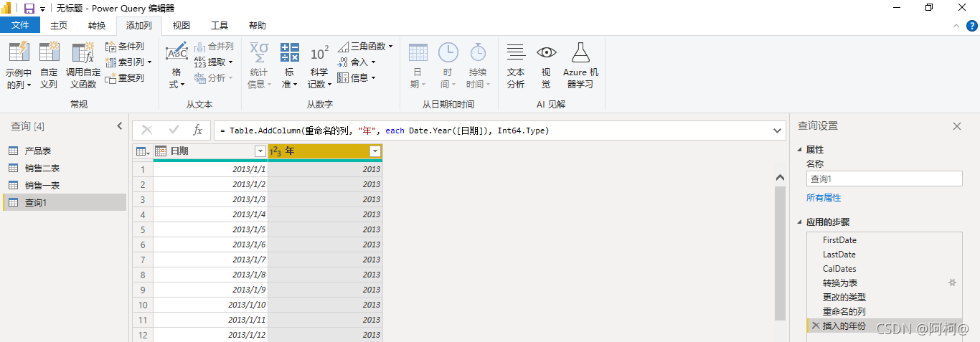The width and height of the screenshot is (980, 342).
Task: Open the gear settings for 转换为表 step
Action: point(952,283)
